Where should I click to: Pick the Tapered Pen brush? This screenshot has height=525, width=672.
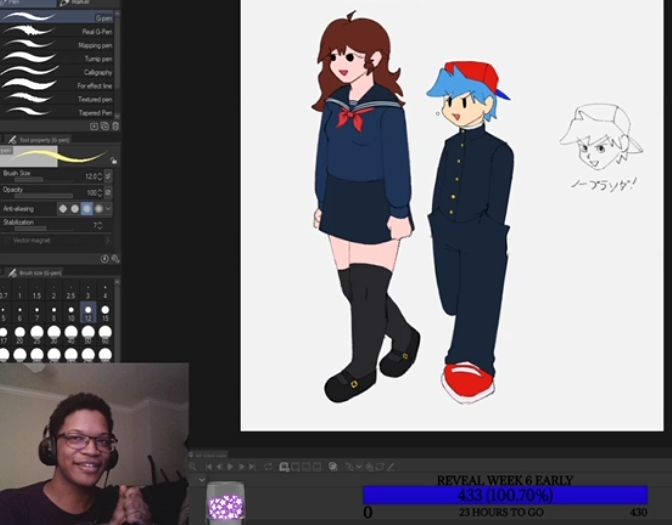pyautogui.click(x=57, y=112)
